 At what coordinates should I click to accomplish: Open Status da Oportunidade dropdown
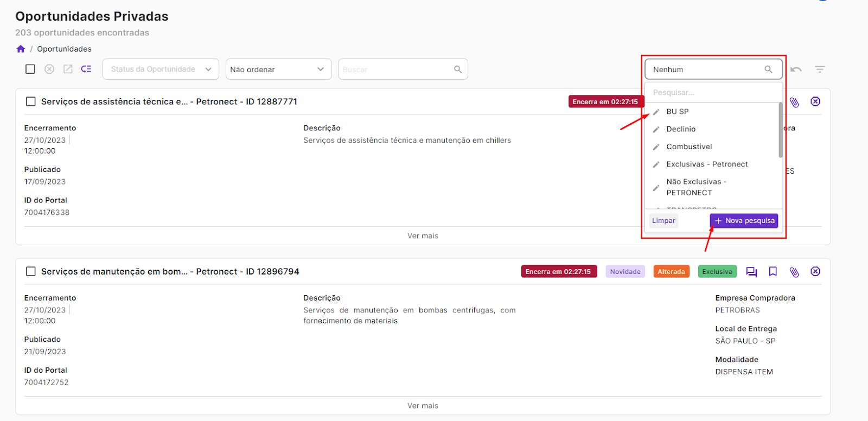161,69
